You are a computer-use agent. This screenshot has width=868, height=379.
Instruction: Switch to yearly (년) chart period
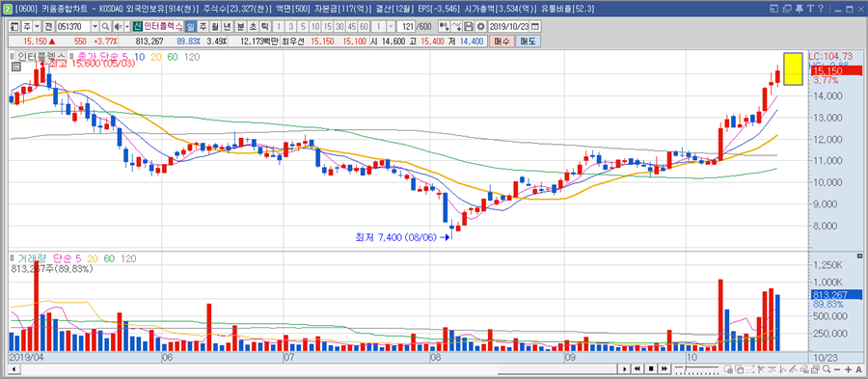tap(227, 27)
